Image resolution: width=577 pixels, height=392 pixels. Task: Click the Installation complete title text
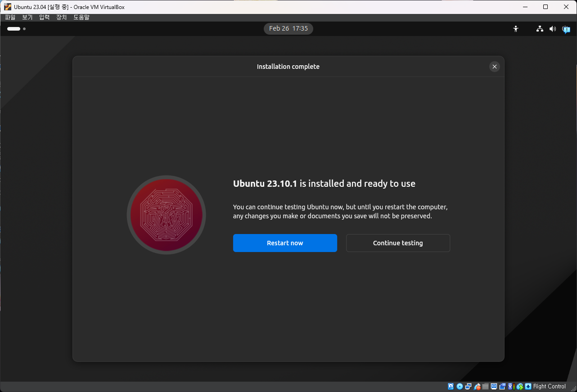[x=288, y=67]
